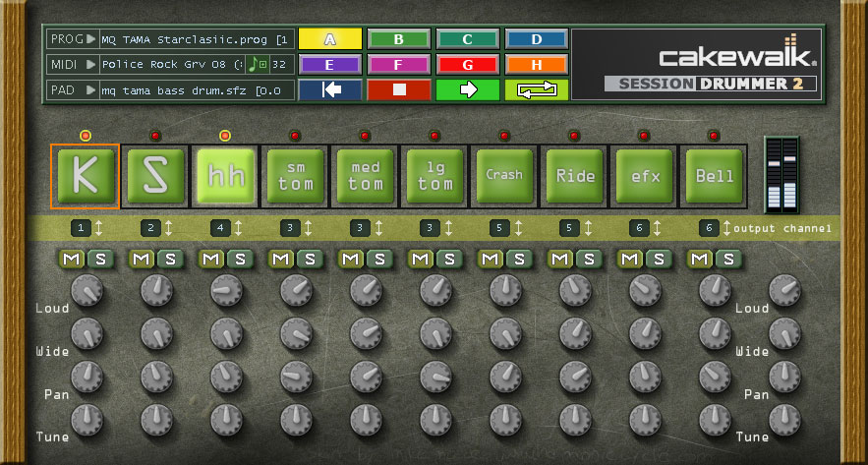Mute the Snare channel
Screen dimensions: 868x465
coord(142,259)
